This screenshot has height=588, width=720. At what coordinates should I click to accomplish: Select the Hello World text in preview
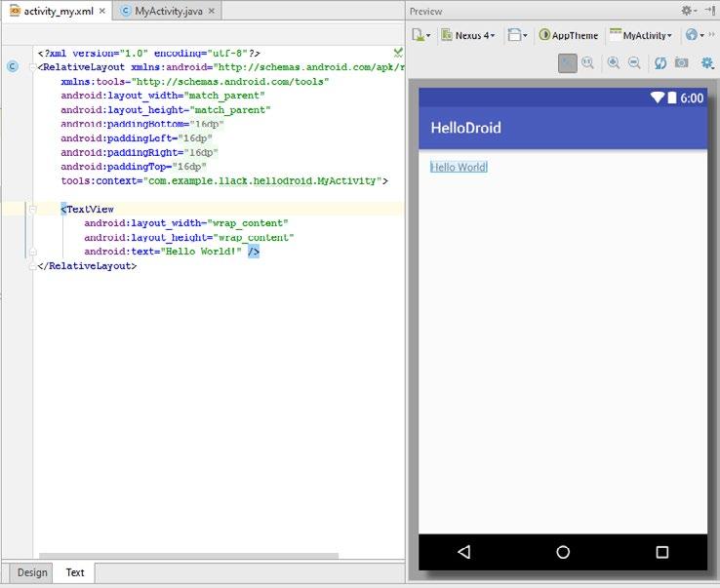[x=458, y=167]
